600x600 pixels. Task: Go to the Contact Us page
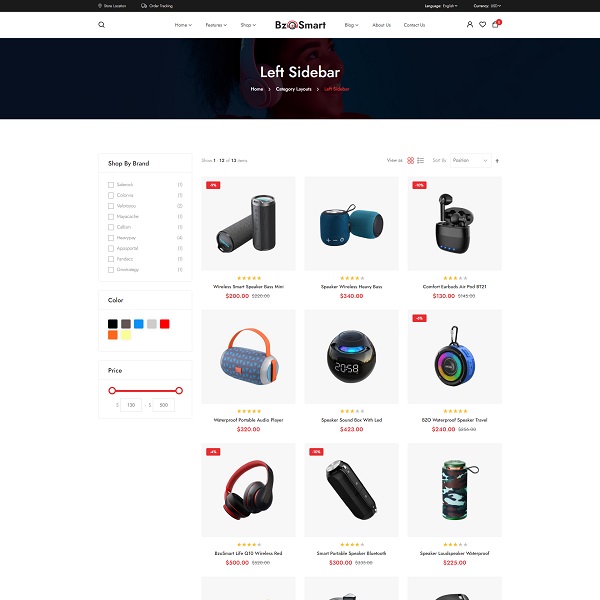coord(414,25)
